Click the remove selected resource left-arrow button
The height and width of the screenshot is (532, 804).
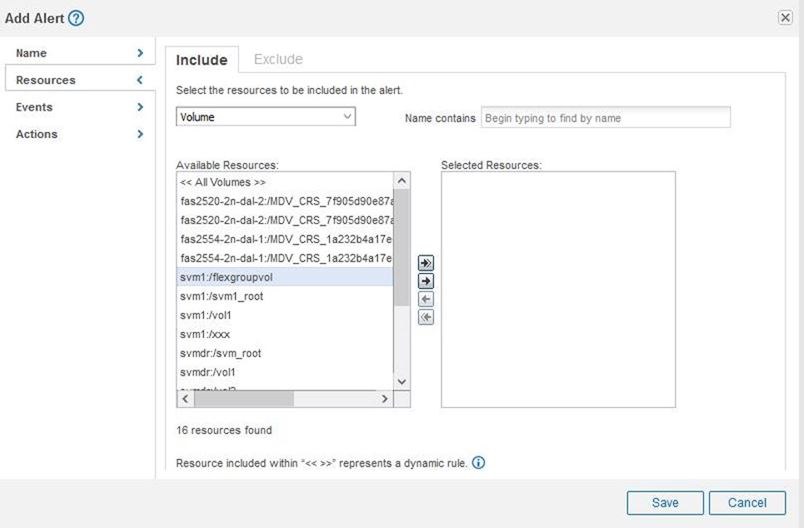click(426, 299)
